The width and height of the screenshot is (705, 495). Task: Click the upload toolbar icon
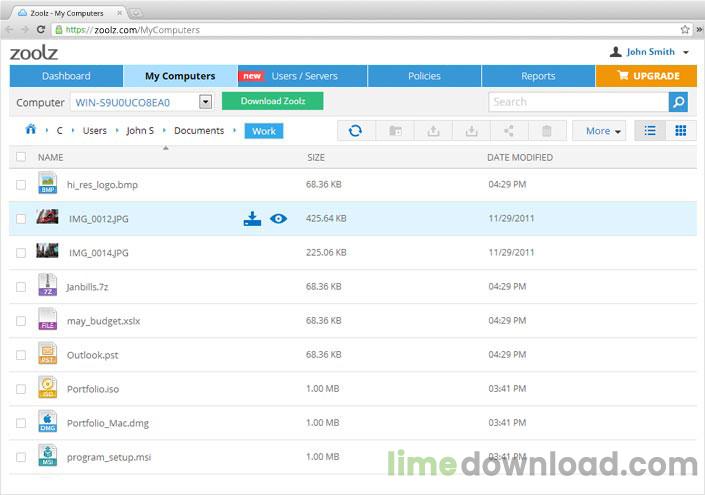433,131
